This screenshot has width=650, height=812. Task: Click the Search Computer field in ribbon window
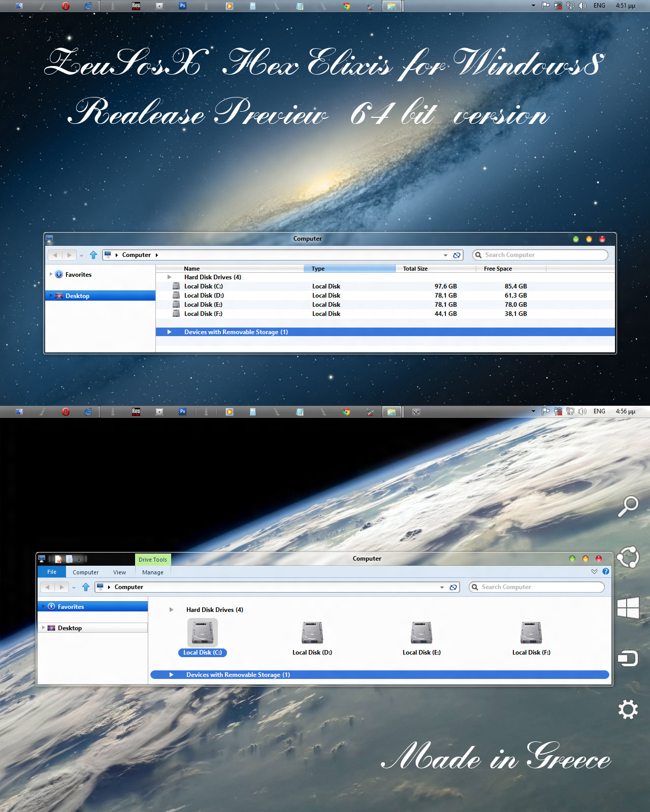536,587
